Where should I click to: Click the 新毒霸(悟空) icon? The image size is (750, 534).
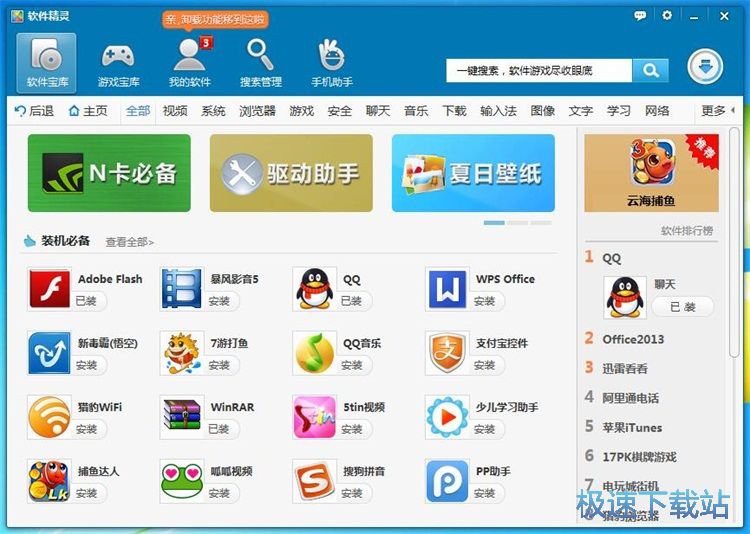pyautogui.click(x=49, y=353)
